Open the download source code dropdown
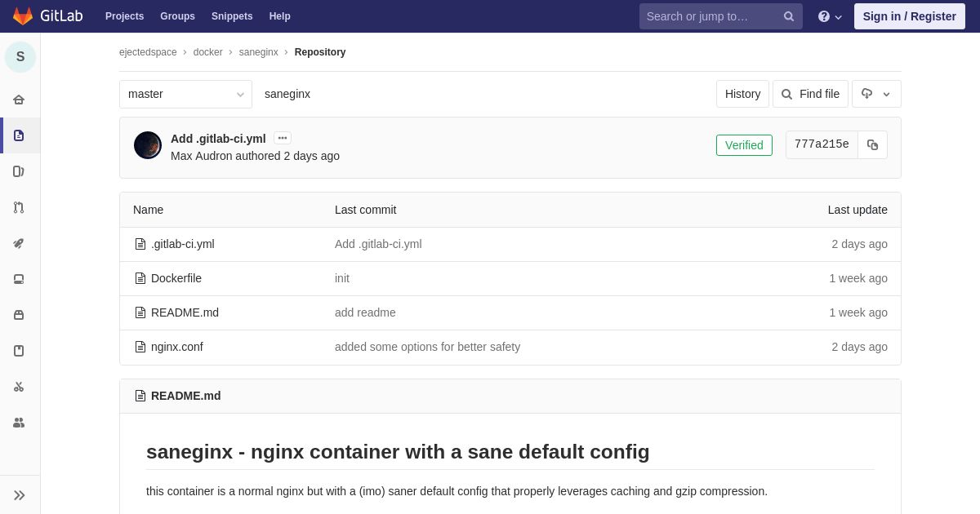The width and height of the screenshot is (980, 514). click(876, 94)
